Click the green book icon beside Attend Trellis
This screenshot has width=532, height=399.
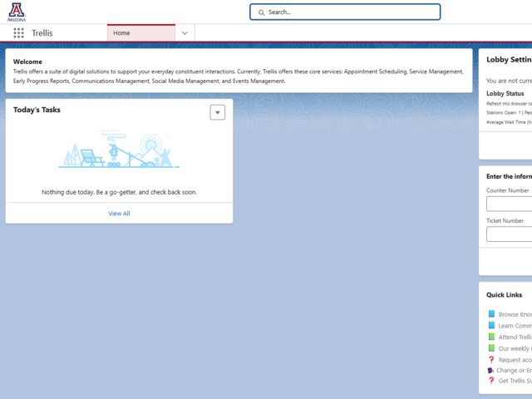click(x=491, y=337)
